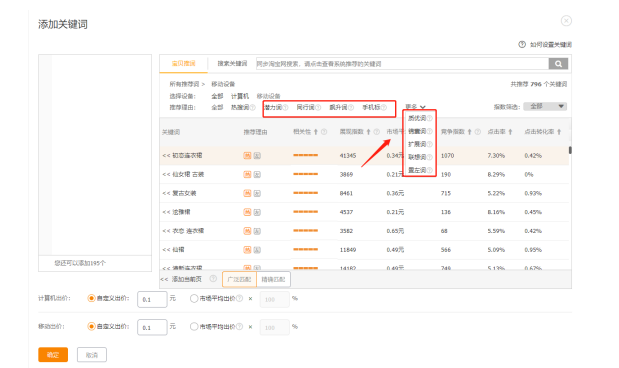The image size is (619, 368).
Task: Toggle 广泛匹配 match mode
Action: click(239, 280)
